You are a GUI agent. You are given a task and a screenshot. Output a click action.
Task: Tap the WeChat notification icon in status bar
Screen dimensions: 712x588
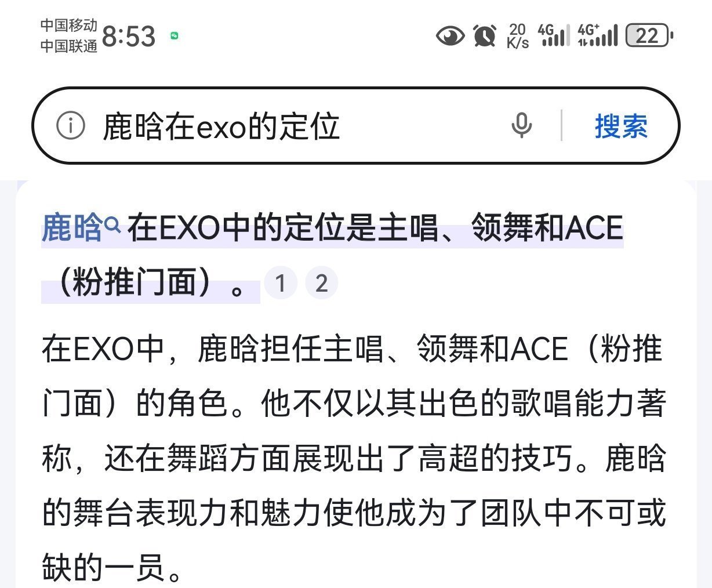click(x=174, y=36)
